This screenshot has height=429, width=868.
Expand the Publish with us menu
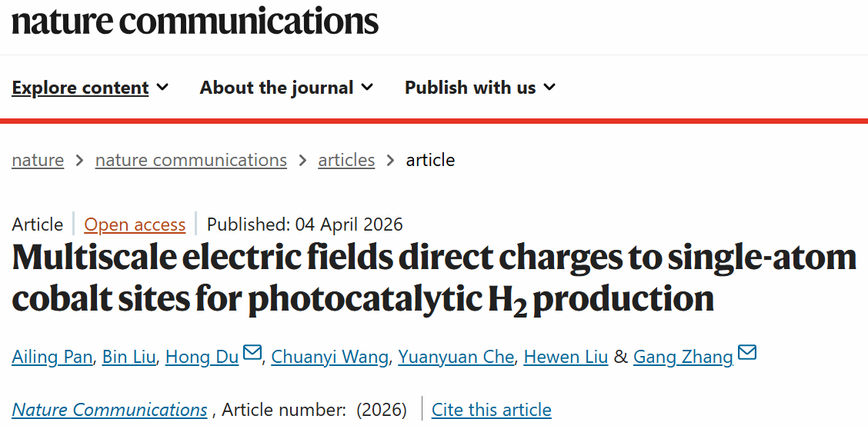click(x=479, y=88)
